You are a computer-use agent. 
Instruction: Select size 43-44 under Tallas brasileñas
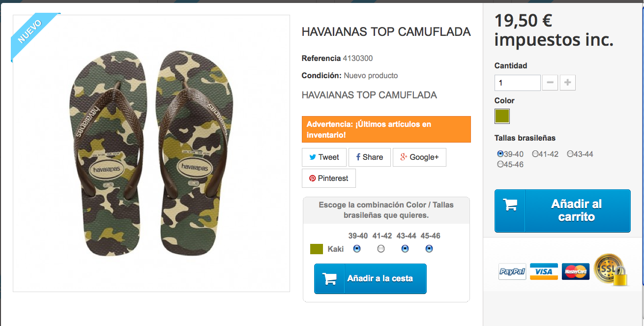click(x=570, y=154)
